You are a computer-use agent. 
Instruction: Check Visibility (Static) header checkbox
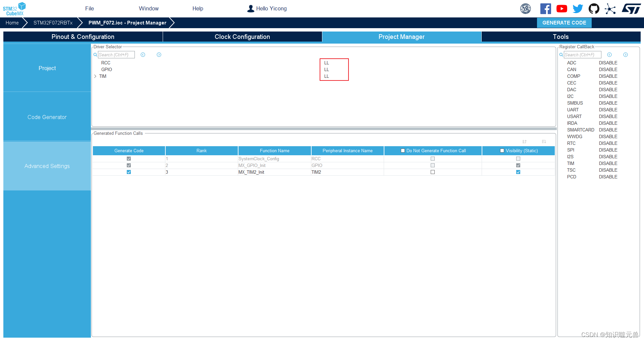(502, 151)
